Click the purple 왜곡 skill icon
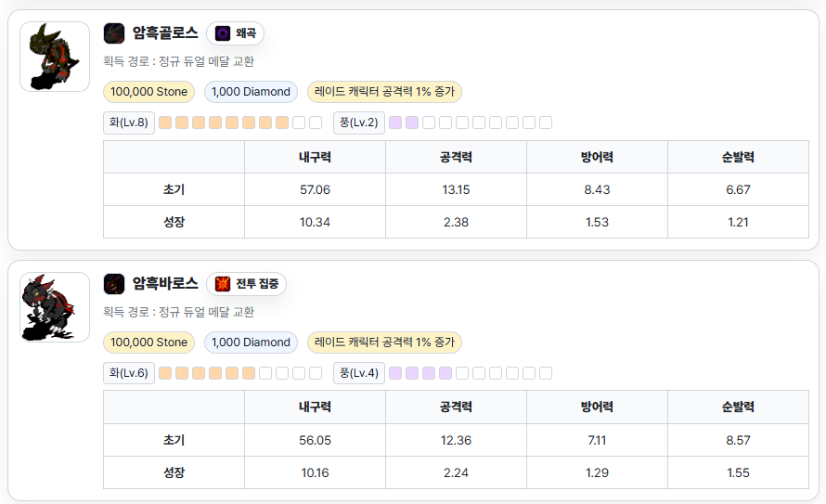The width and height of the screenshot is (826, 504). coord(223,33)
